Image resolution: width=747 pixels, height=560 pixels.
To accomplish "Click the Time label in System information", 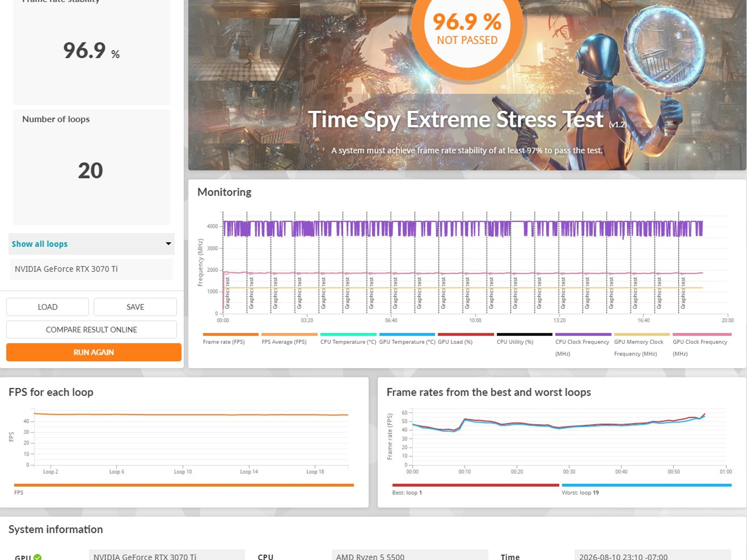I will coord(510,557).
